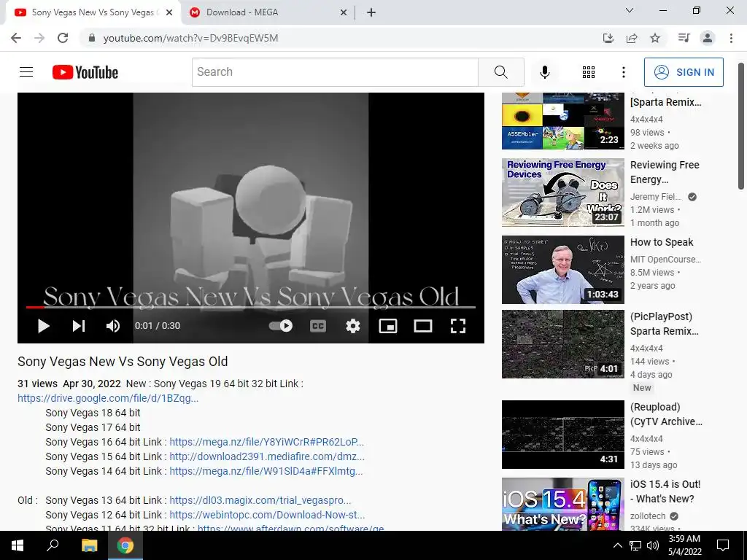Click the SIGN IN button
747x560 pixels.
click(x=684, y=72)
